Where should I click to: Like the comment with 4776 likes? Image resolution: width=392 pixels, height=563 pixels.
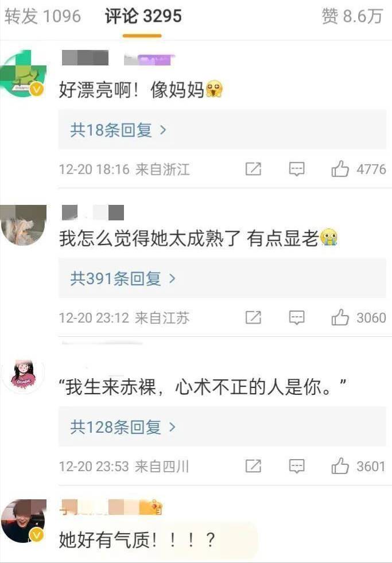tap(359, 169)
